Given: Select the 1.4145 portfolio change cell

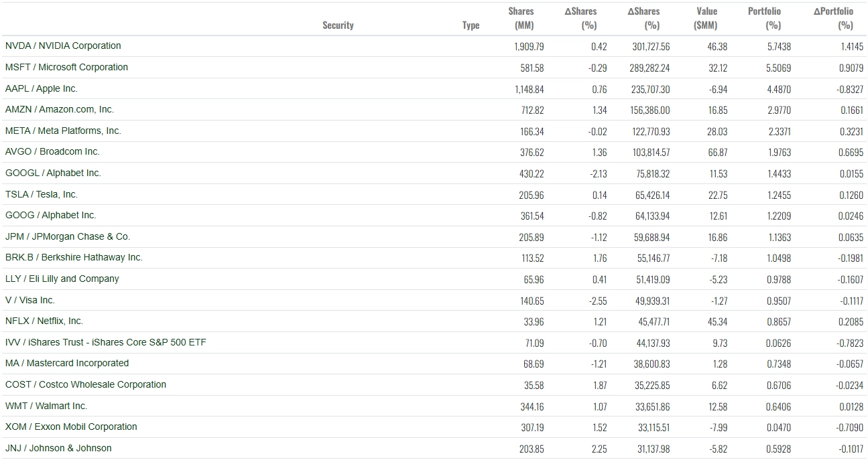Looking at the screenshot, I should tap(852, 47).
